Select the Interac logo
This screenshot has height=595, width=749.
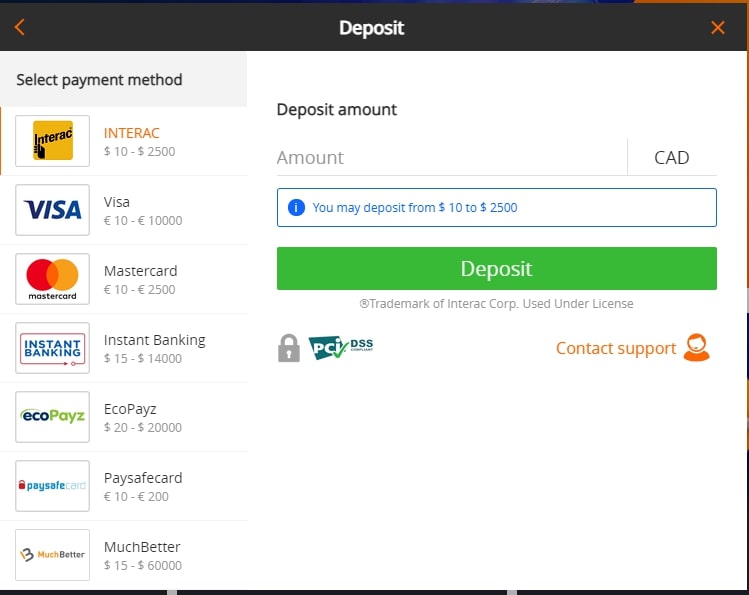click(x=53, y=141)
